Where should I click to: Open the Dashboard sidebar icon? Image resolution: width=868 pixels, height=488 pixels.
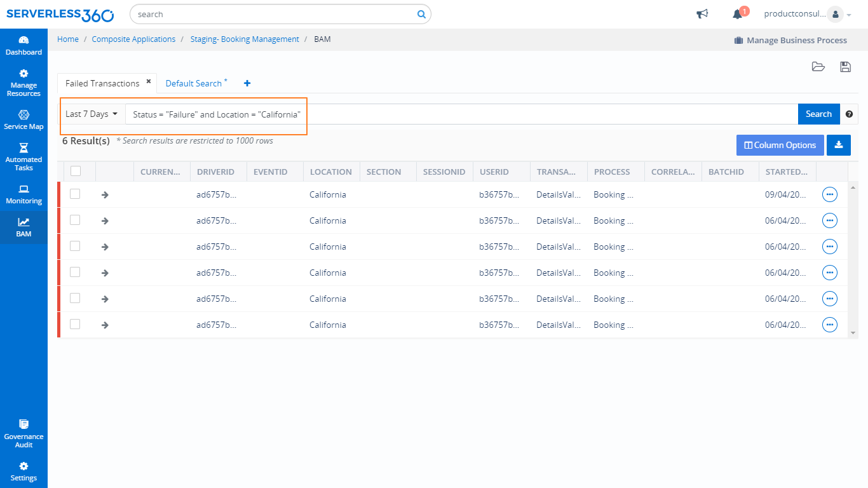coord(24,46)
